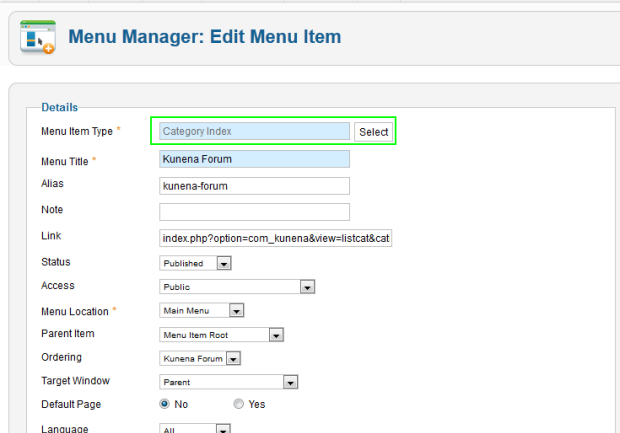Image resolution: width=620 pixels, height=433 pixels.
Task: Click the Menu Location label
Action: tap(75, 312)
